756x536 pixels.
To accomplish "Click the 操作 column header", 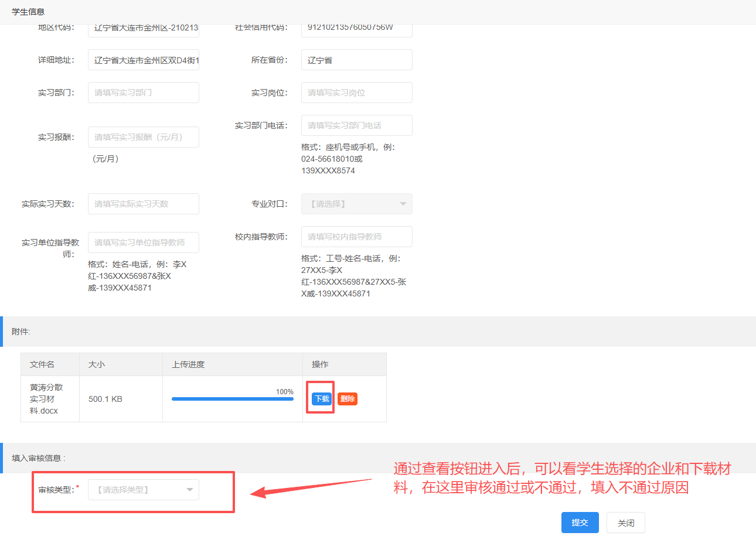I will tap(320, 364).
